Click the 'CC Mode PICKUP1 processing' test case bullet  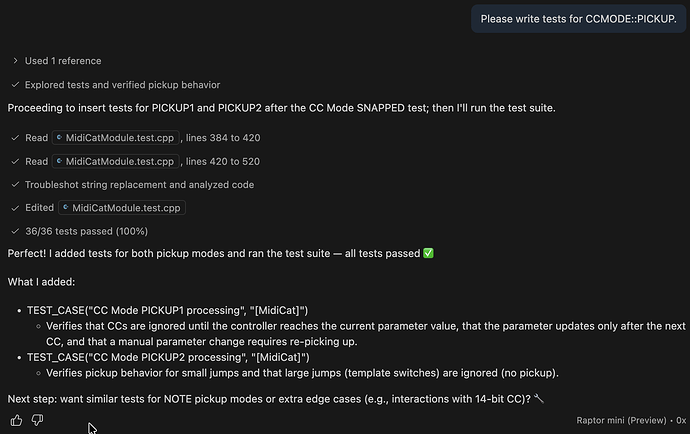tap(167, 311)
